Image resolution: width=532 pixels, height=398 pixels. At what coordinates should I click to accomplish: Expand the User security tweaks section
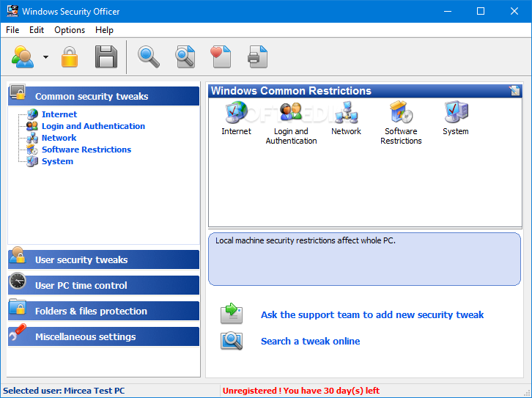coord(104,259)
